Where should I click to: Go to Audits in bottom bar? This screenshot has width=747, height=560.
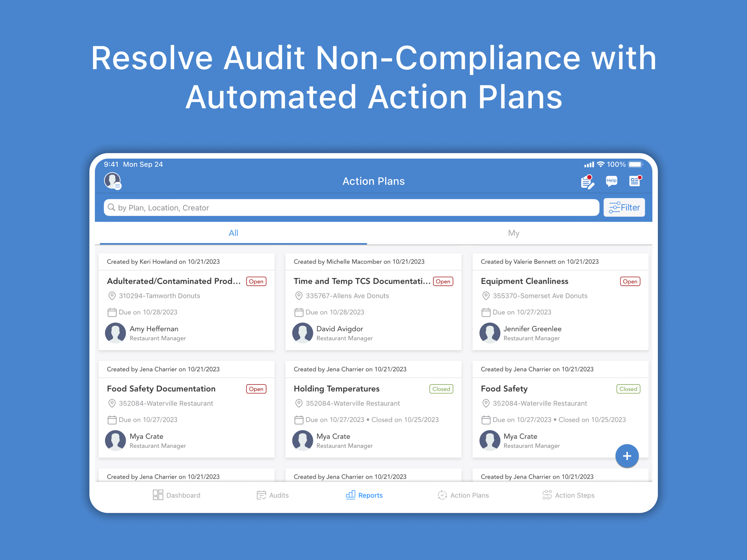pyautogui.click(x=273, y=495)
